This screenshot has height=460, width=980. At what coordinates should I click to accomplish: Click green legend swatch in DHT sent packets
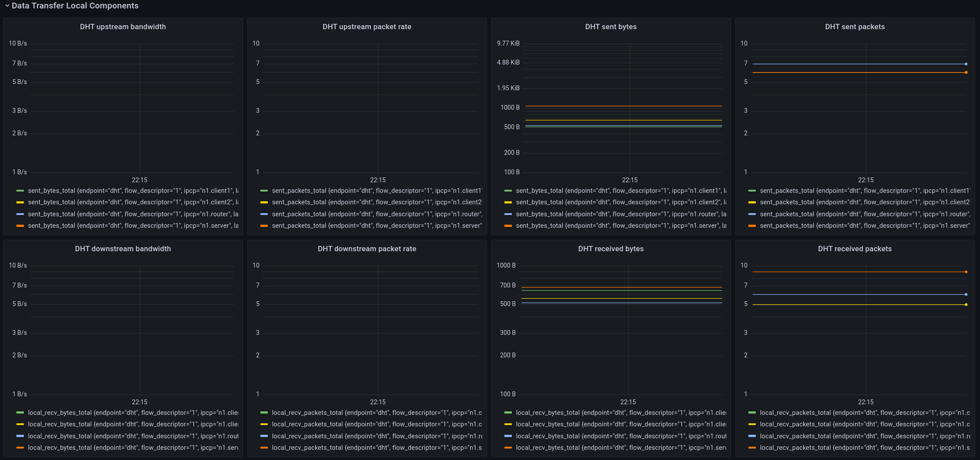(752, 191)
